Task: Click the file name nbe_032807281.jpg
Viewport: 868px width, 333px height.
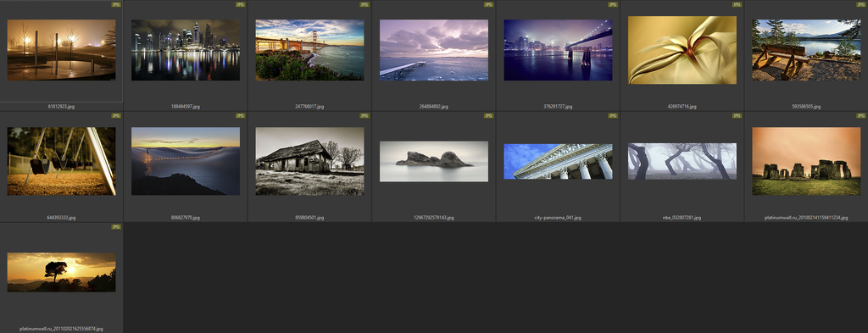Action: (x=682, y=218)
